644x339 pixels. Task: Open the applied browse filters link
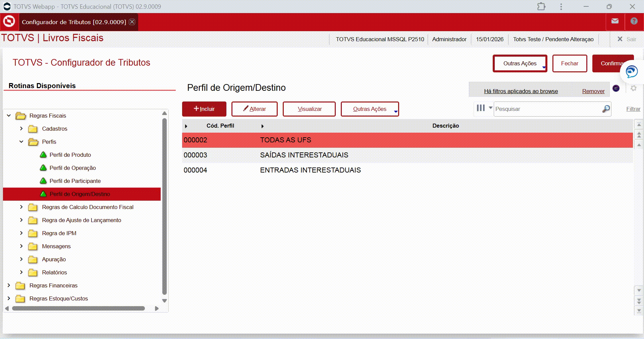click(x=521, y=91)
